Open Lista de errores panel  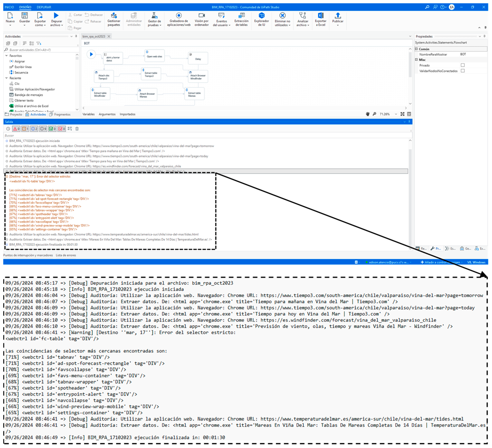[x=66, y=255]
